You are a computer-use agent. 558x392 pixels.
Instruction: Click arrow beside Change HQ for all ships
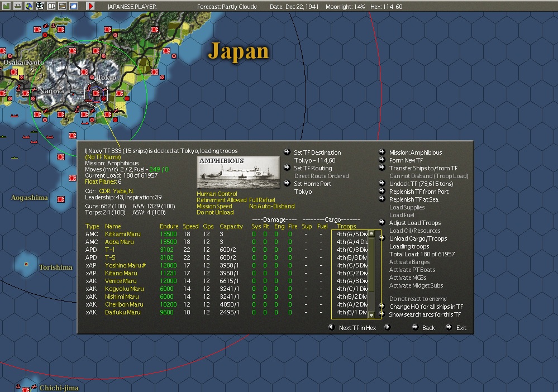coord(382,306)
